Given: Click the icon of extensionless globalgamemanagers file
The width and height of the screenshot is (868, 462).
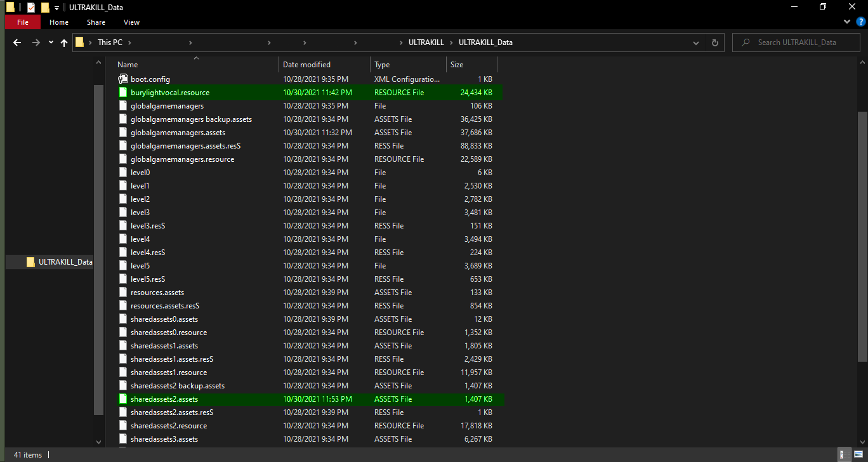Looking at the screenshot, I should [x=124, y=106].
